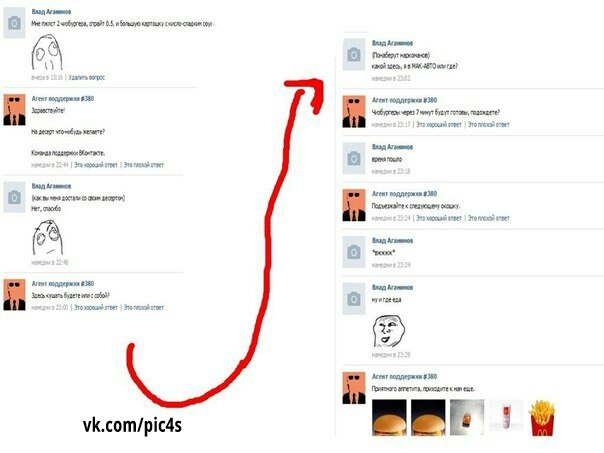This screenshot has height=453, width=604.
Task: Open Влад Аганинов name above "Мне пжлст 2 чибургера"
Action: pos(51,12)
